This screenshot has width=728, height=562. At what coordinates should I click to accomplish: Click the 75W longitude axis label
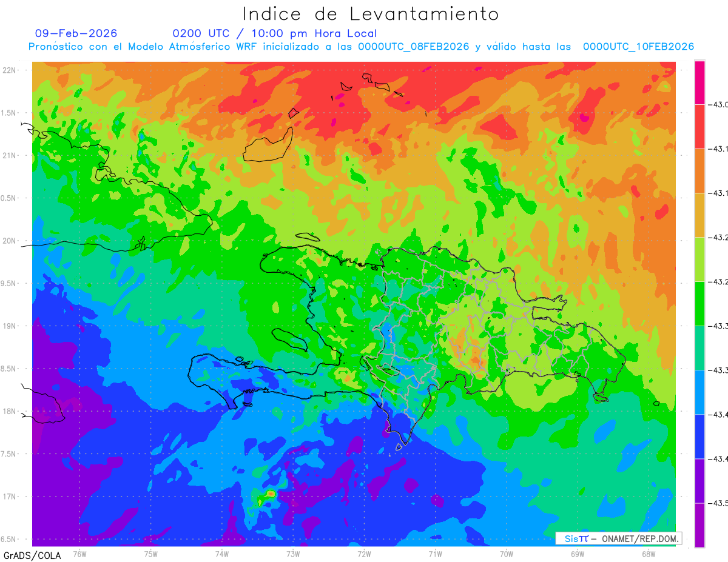(x=151, y=554)
